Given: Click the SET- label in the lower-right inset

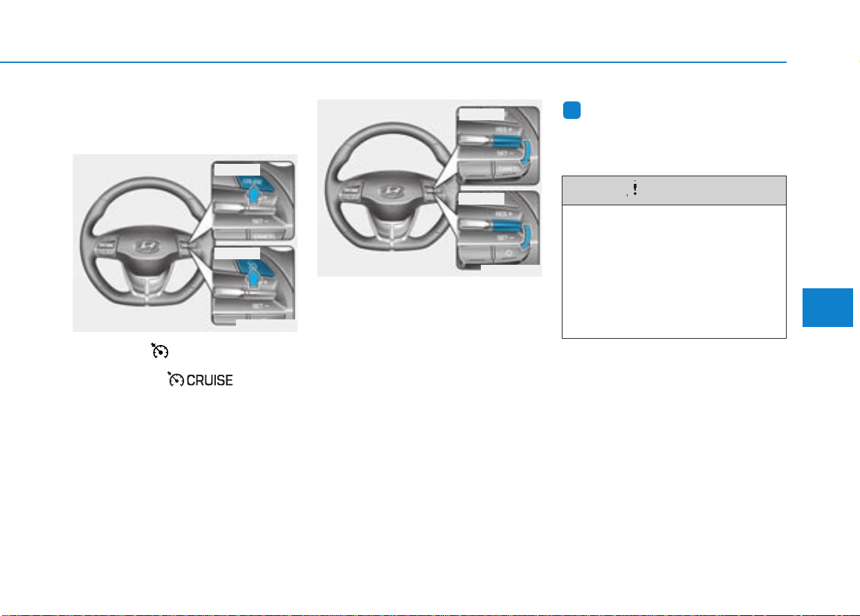Looking at the screenshot, I should [502, 237].
